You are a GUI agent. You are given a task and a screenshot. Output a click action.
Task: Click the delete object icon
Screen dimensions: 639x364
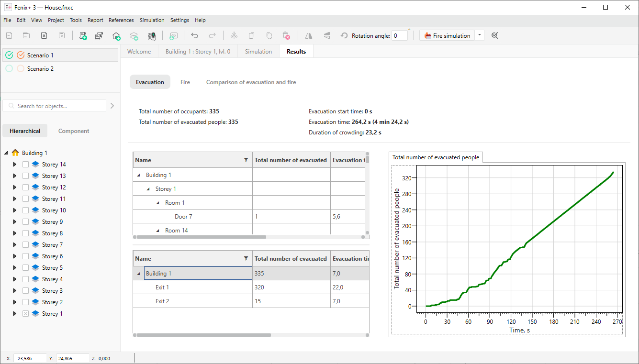click(x=286, y=35)
